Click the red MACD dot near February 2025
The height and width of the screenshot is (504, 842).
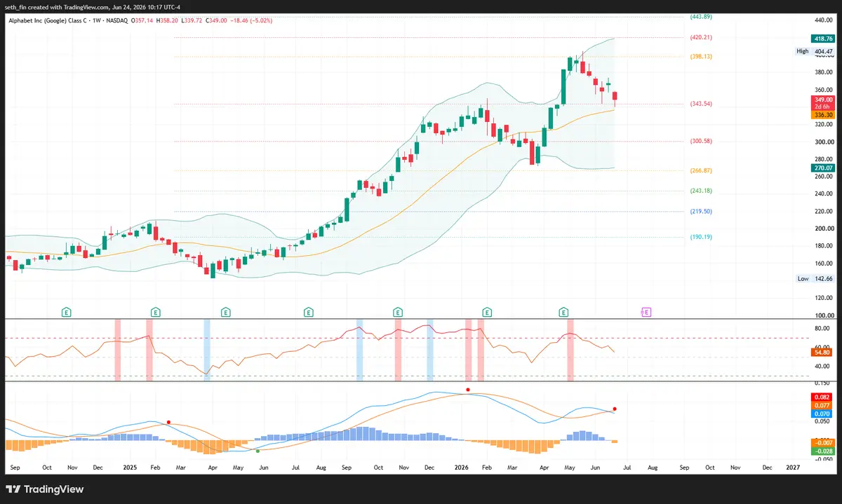pos(168,422)
